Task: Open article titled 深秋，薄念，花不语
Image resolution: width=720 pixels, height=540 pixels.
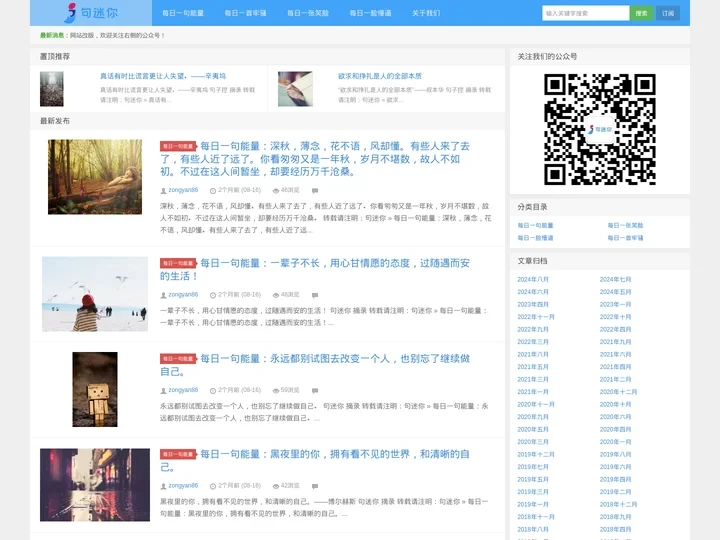Action: tap(315, 159)
